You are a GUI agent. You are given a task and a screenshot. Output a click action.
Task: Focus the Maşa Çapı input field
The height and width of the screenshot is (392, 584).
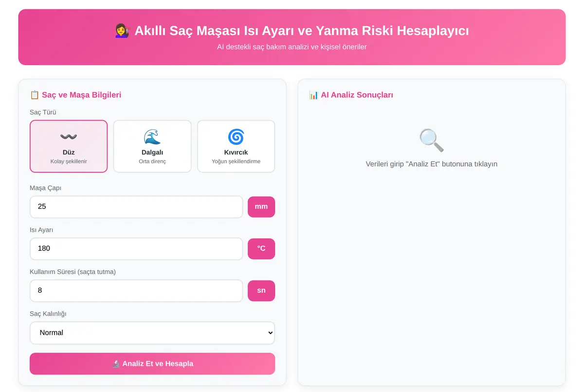point(136,207)
